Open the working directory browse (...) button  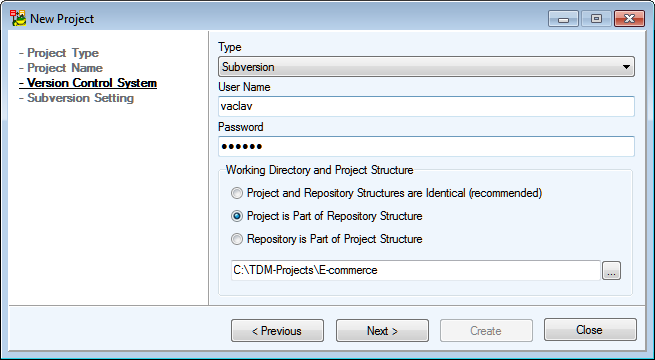(x=611, y=271)
